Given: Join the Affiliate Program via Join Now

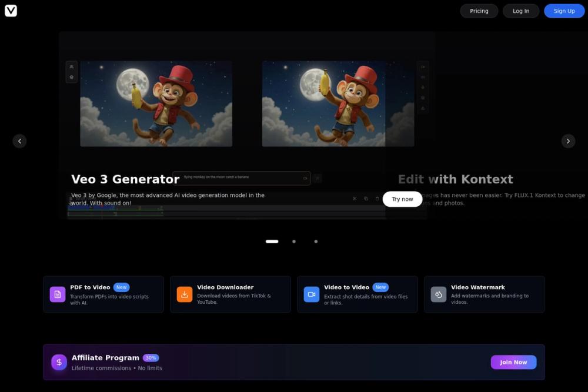Looking at the screenshot, I should 513,362.
